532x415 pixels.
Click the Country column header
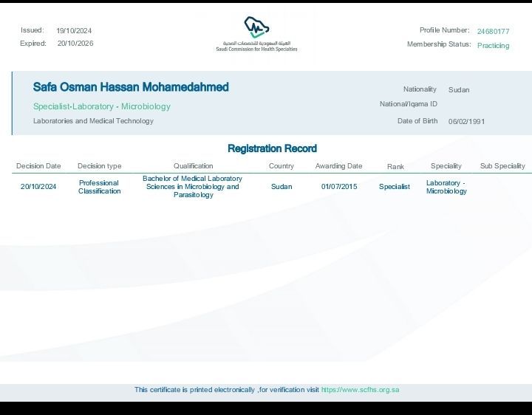click(x=281, y=166)
